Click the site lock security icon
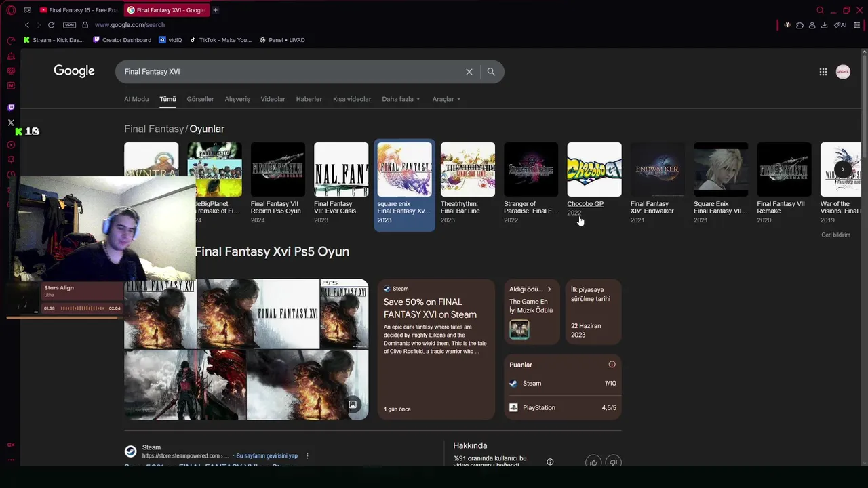868x488 pixels. pyautogui.click(x=85, y=25)
